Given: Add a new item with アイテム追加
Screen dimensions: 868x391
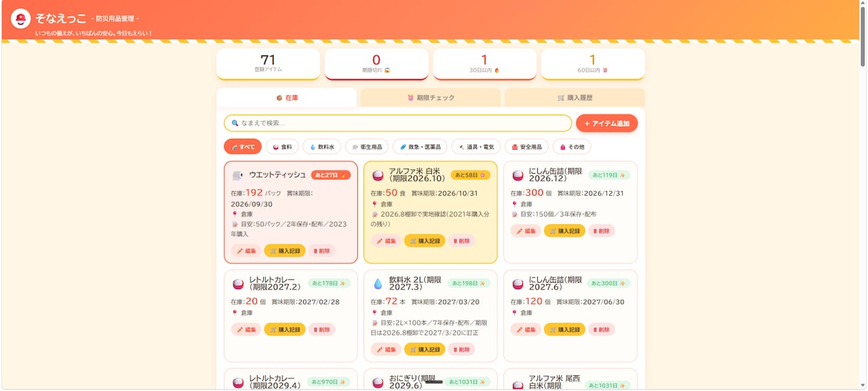Looking at the screenshot, I should pyautogui.click(x=607, y=123).
